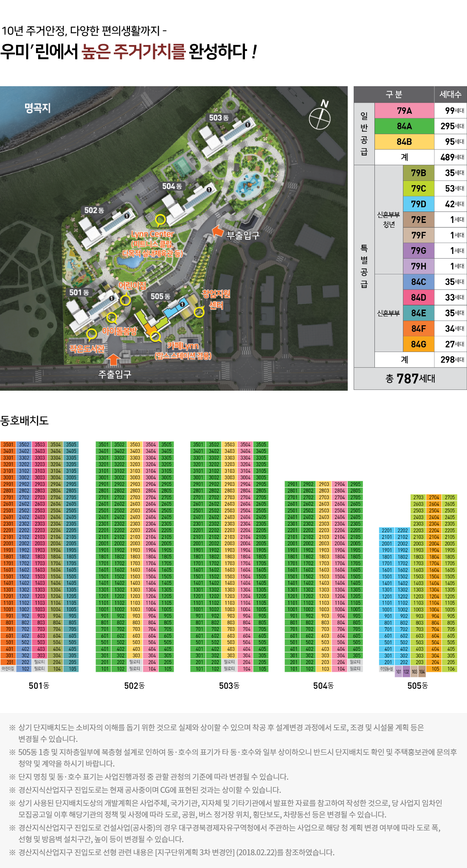The height and width of the screenshot is (868, 467).
Task: Click the 502동 label under the unit chart
Action: [x=134, y=685]
